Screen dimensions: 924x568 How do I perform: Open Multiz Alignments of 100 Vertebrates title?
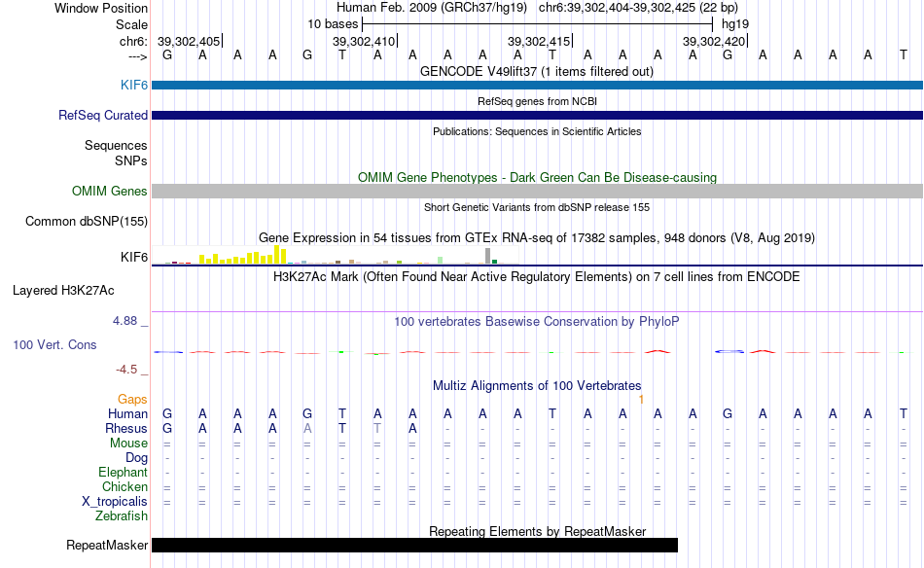537,386
